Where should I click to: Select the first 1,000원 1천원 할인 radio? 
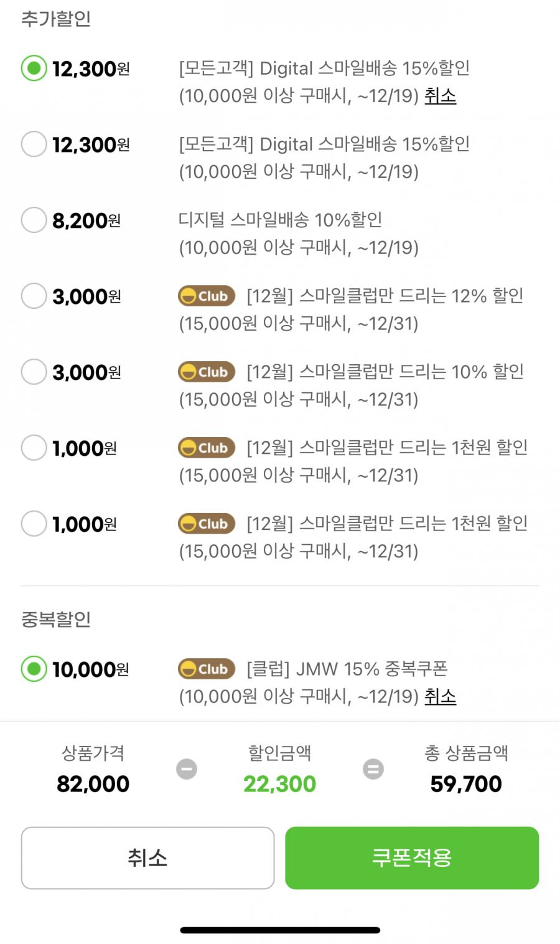34,448
